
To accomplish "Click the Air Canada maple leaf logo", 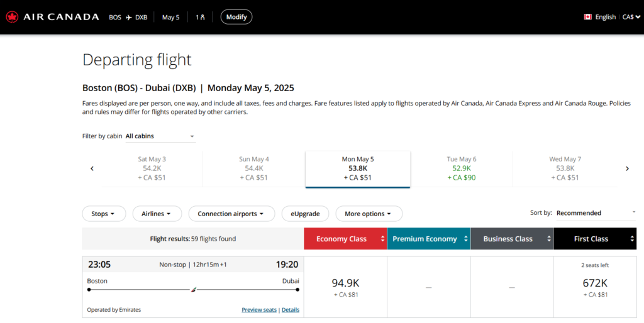I will pyautogui.click(x=12, y=17).
